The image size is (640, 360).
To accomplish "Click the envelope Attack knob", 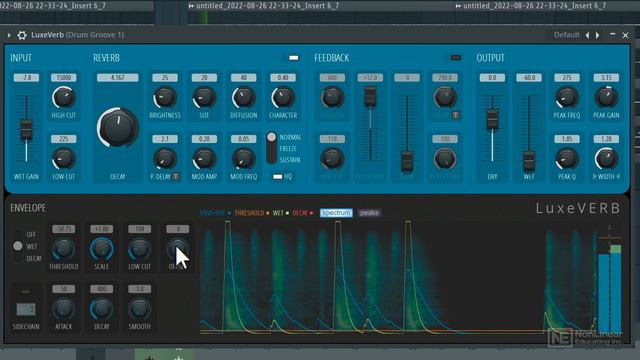I will point(64,309).
